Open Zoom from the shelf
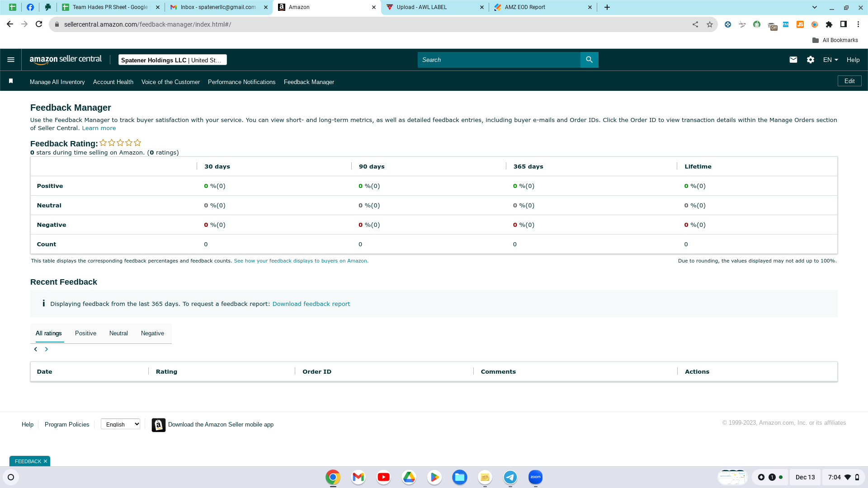 click(x=535, y=477)
